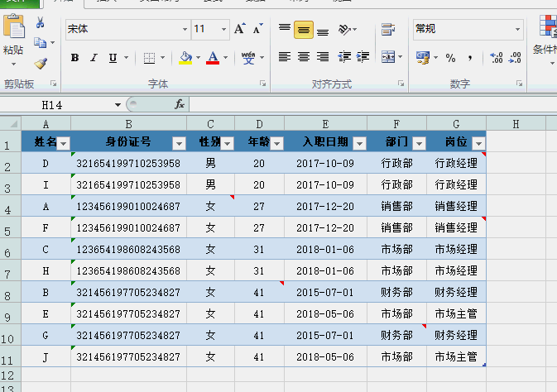Screen dimensions: 557x392
Task: Open fill color dropdown arrow
Action: 198,58
